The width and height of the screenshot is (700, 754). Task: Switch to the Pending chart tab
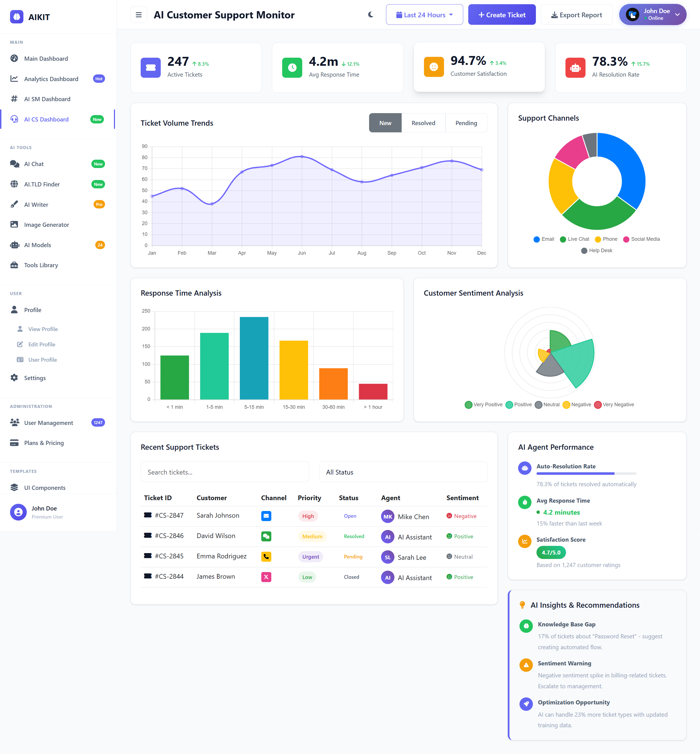(466, 123)
